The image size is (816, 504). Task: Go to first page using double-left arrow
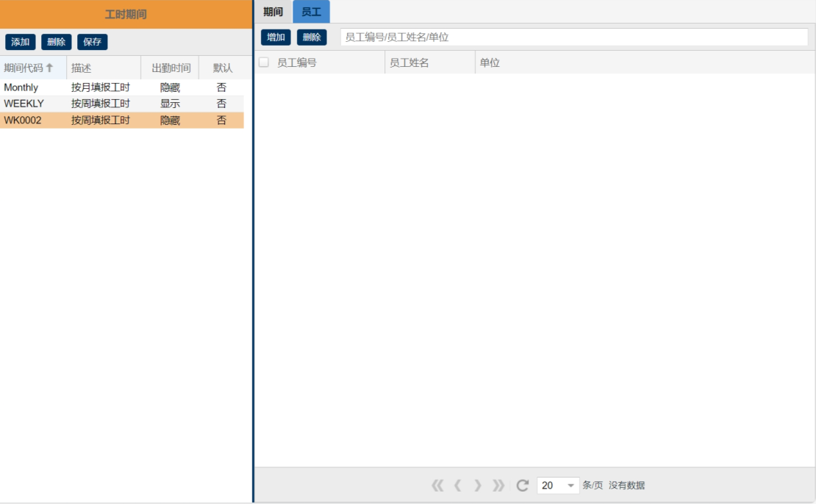click(437, 486)
